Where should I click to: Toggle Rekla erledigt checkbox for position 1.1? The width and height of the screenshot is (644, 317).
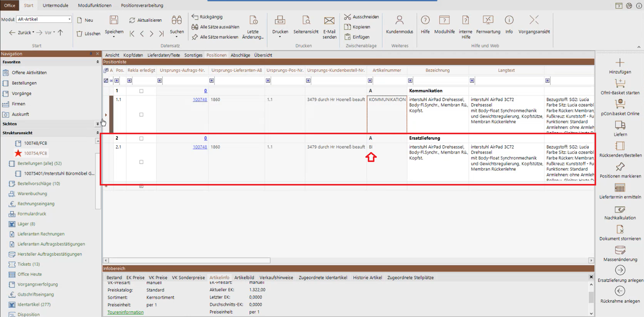click(x=141, y=115)
